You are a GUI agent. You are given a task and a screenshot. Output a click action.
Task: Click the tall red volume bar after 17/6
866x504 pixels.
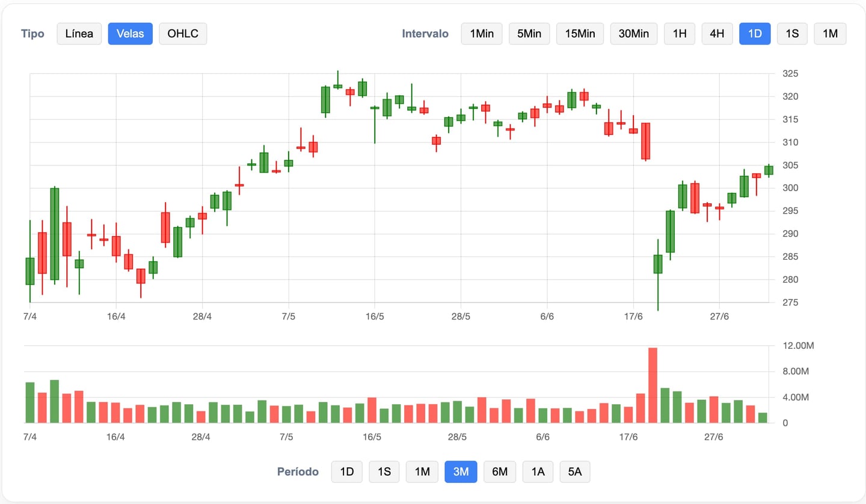click(653, 385)
